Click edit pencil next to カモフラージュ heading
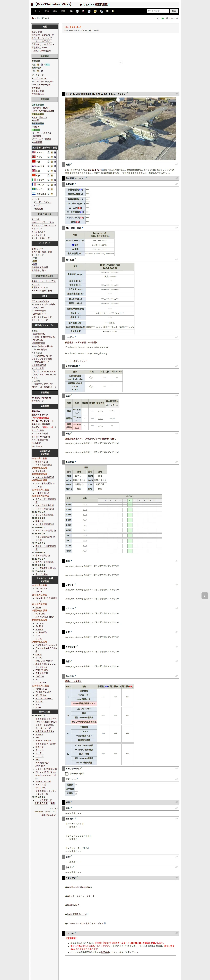Screen dimensions: 210x980 click(81, 768)
